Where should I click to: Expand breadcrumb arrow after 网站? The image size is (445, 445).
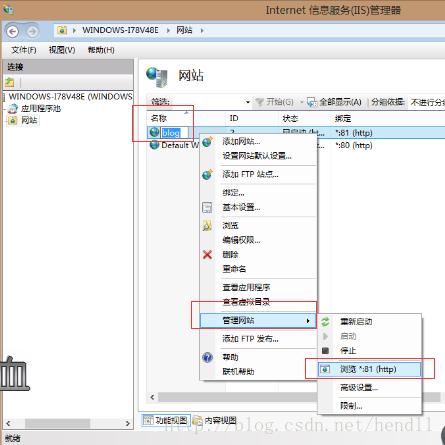(202, 31)
